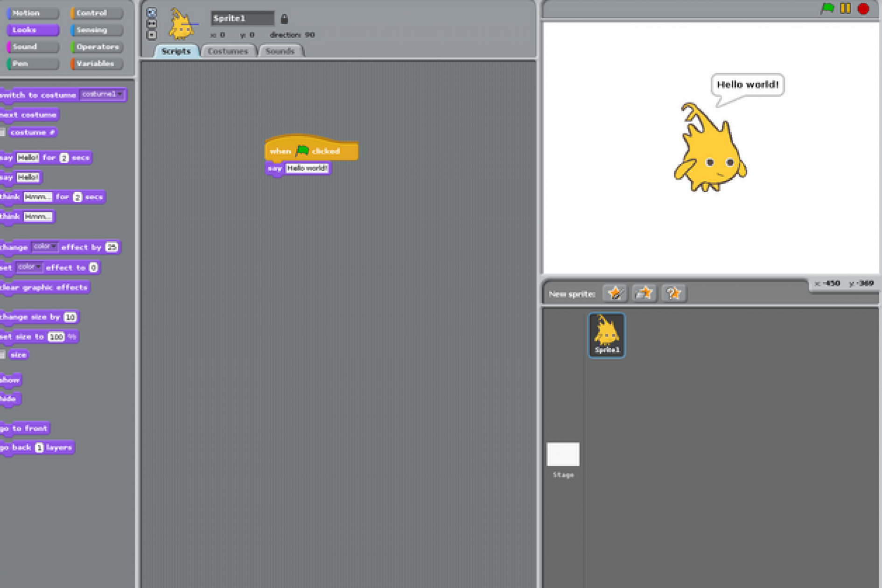Image resolution: width=882 pixels, height=588 pixels.
Task: Open the Sensing blocks category
Action: tap(97, 30)
